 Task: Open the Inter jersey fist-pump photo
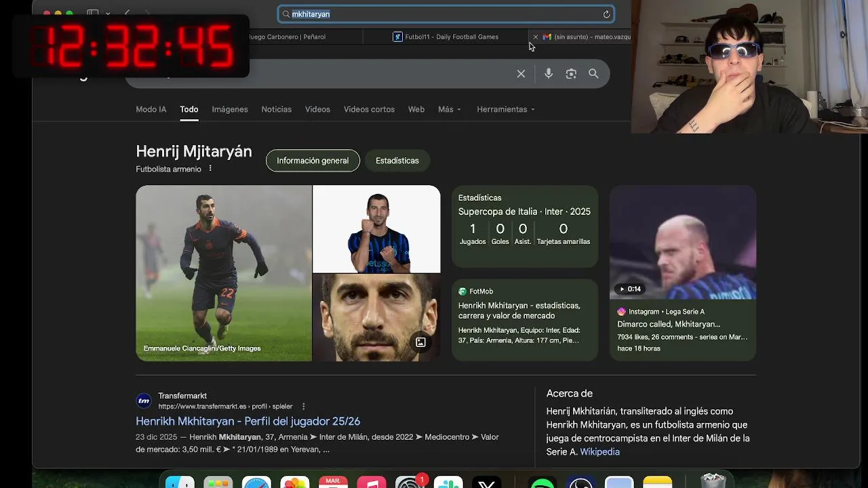coord(376,229)
